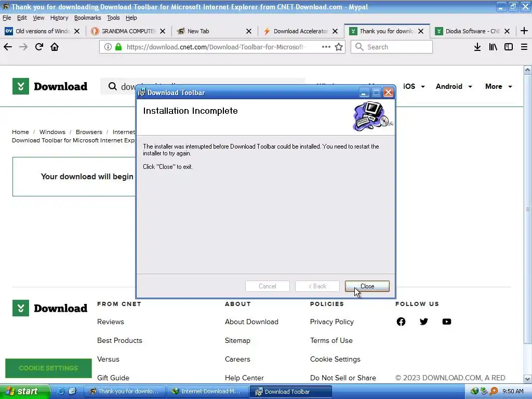Open the Home breadcrumb link

[20, 132]
